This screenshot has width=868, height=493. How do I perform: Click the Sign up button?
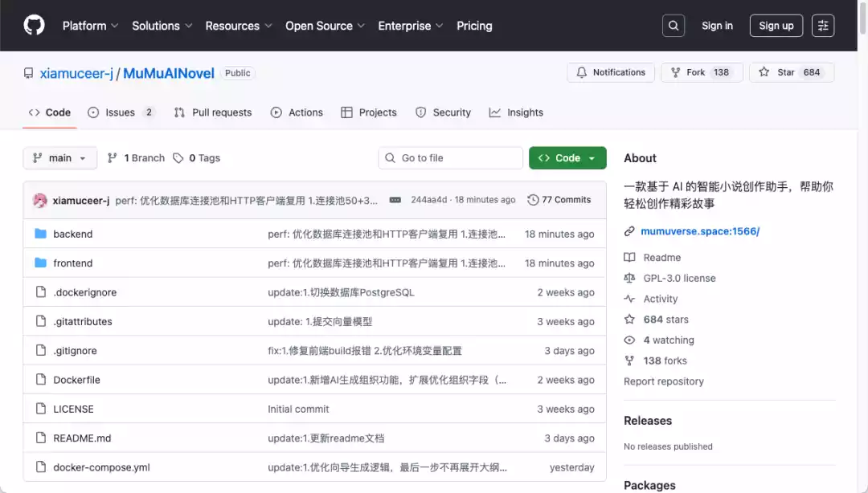click(x=776, y=26)
